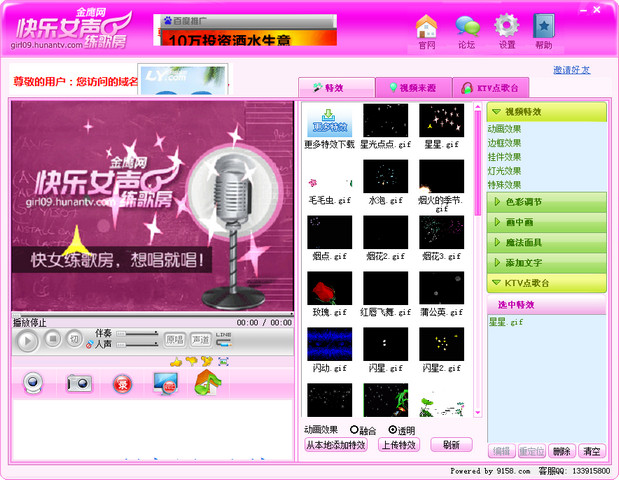Select the 闪动.gif blue effect

pos(329,344)
